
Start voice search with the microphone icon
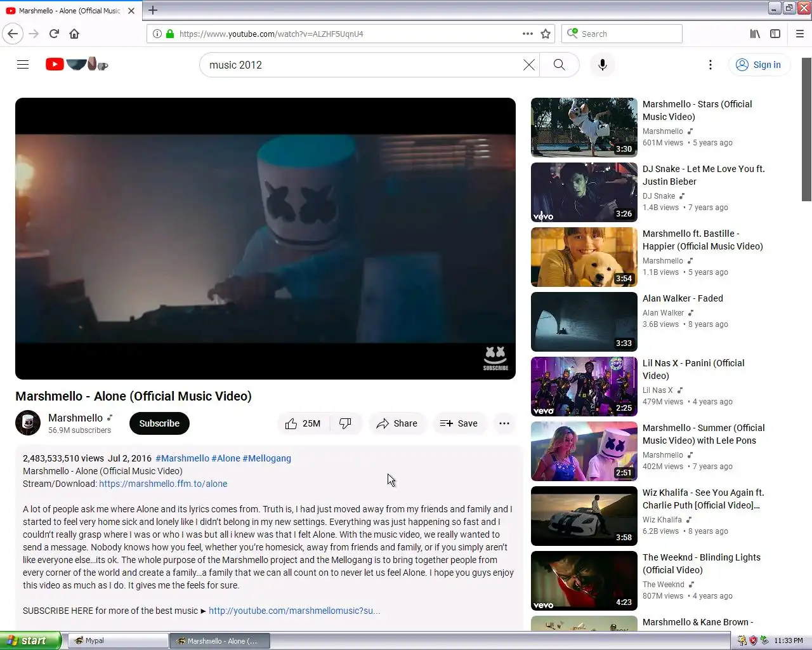click(603, 65)
